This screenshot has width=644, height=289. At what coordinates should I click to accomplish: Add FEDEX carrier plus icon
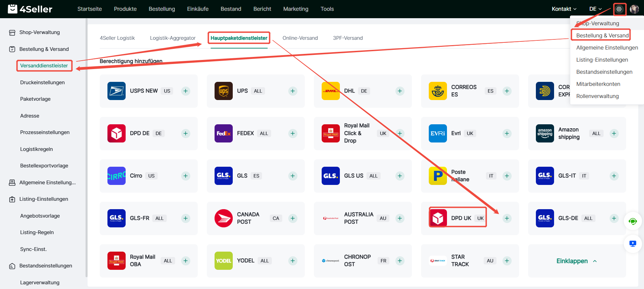[293, 133]
